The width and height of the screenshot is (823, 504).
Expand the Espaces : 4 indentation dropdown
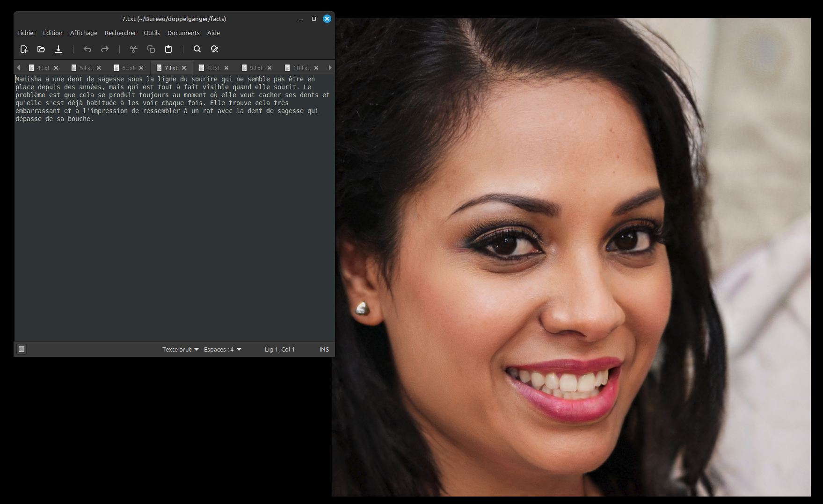(x=223, y=349)
